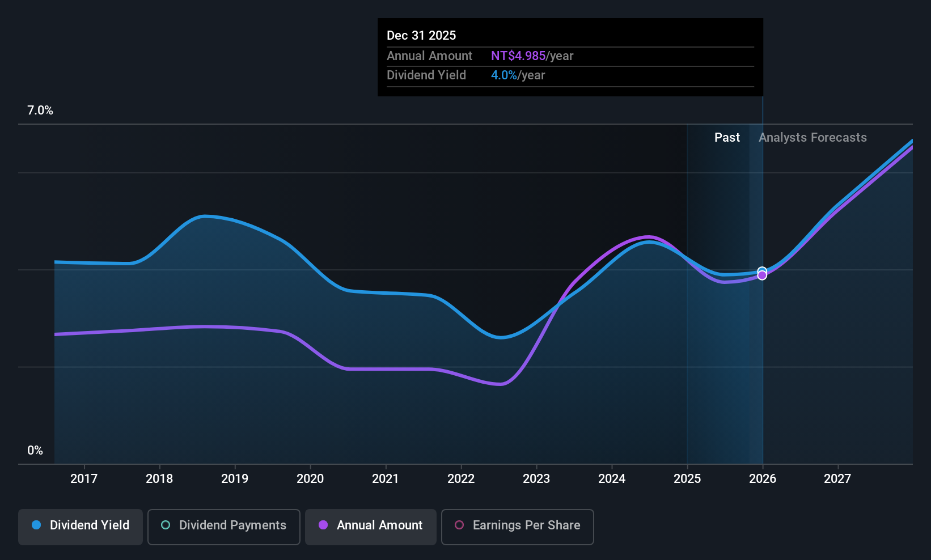
Task: Toggle the Dividend Yield series visibility
Action: click(80, 526)
